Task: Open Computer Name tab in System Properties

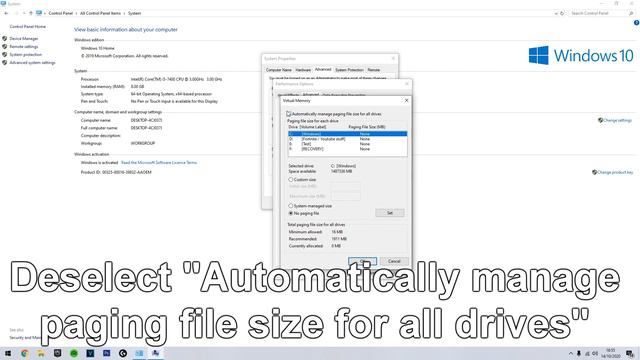Action: coord(279,70)
